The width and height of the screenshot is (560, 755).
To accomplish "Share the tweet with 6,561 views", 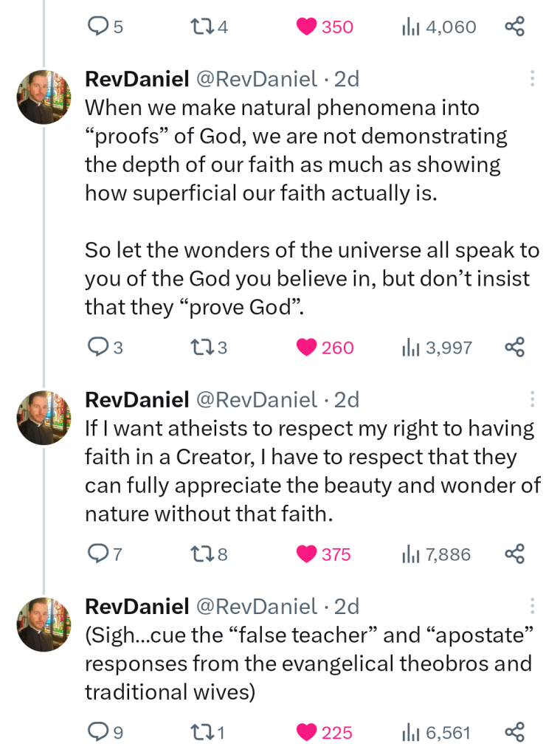I will [x=514, y=732].
